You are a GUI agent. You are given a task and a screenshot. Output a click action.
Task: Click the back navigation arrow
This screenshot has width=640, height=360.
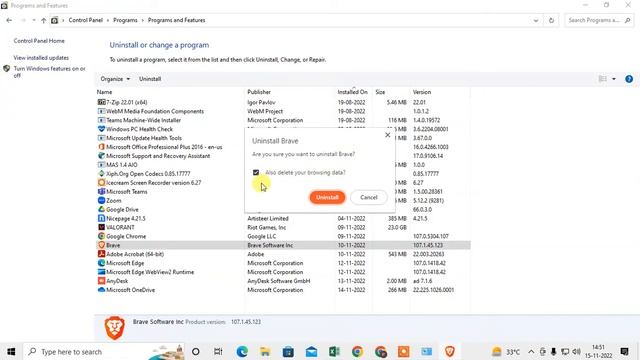(9, 20)
